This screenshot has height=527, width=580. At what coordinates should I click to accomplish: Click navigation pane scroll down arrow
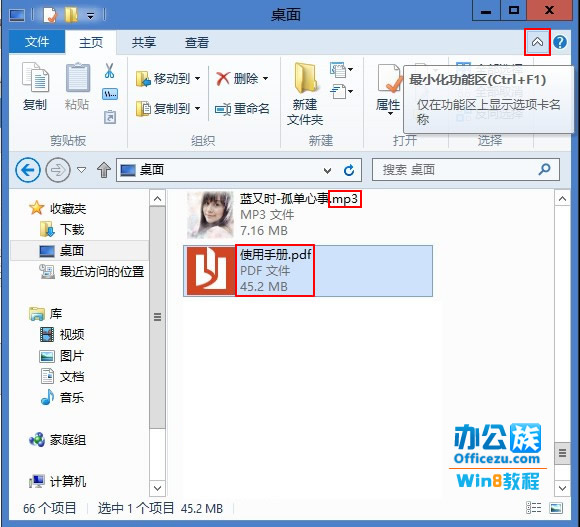tap(158, 488)
